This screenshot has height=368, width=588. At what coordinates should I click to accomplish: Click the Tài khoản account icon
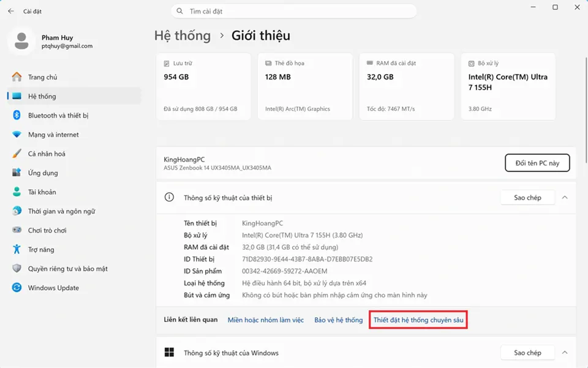[17, 192]
